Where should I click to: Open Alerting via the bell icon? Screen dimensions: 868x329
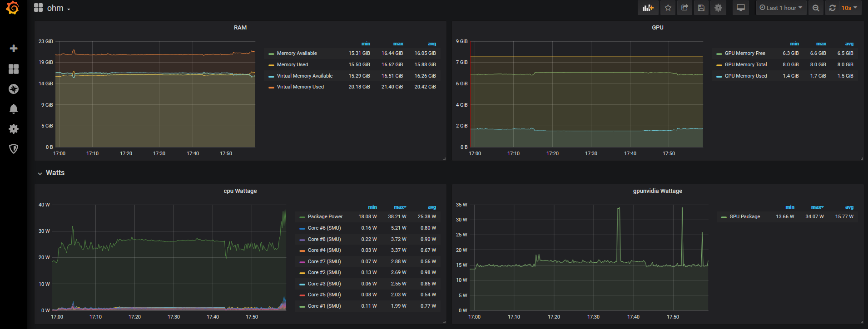pos(14,109)
